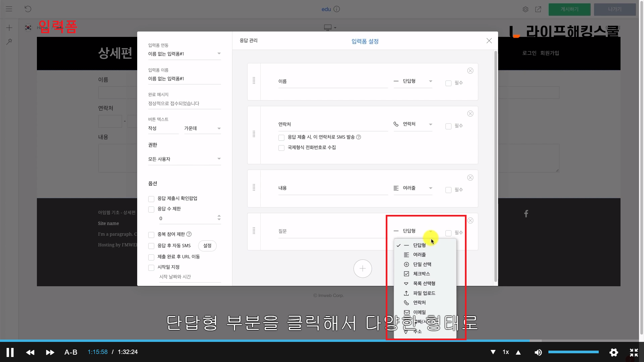644x362 pixels.
Task: Open the 여러줄 type dropdown for 내용
Action: point(413,188)
